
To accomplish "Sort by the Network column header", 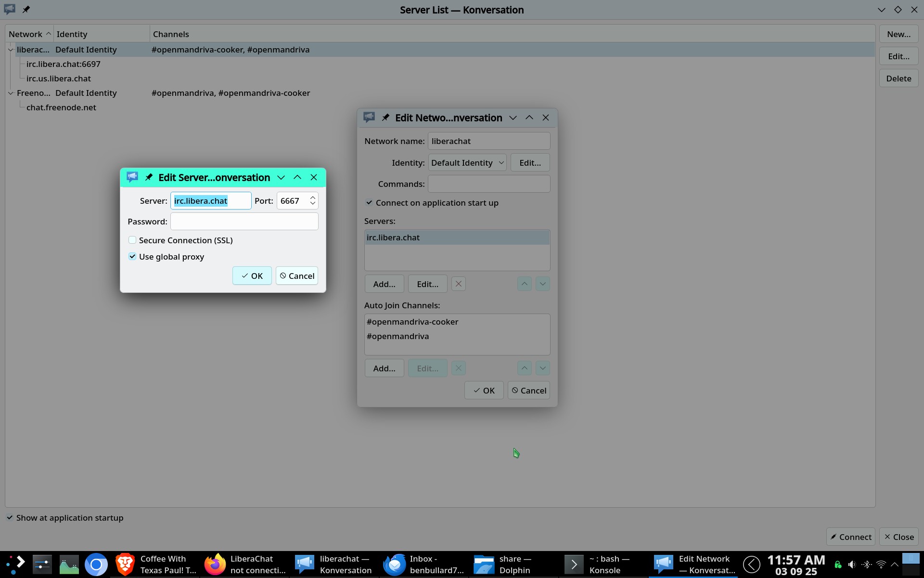I will 29,34.
